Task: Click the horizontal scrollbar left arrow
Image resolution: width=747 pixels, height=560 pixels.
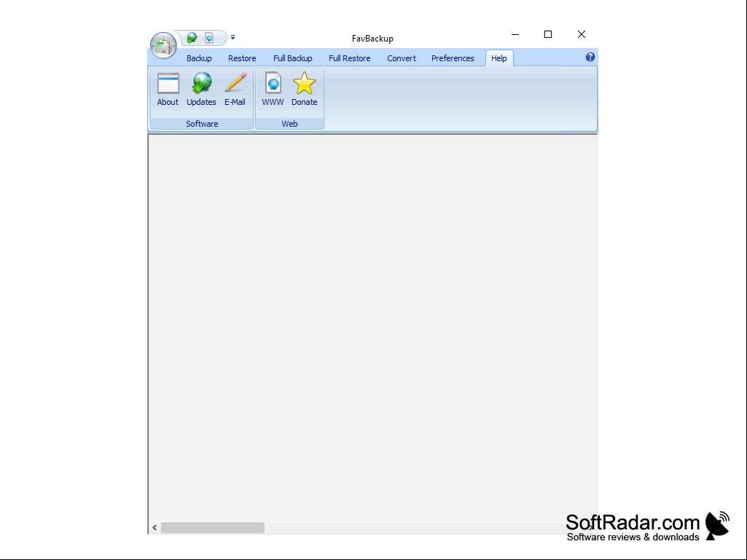Action: tap(155, 528)
